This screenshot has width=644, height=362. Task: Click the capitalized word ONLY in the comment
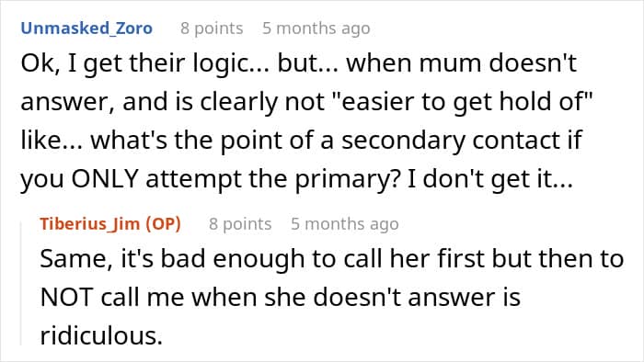(104, 179)
